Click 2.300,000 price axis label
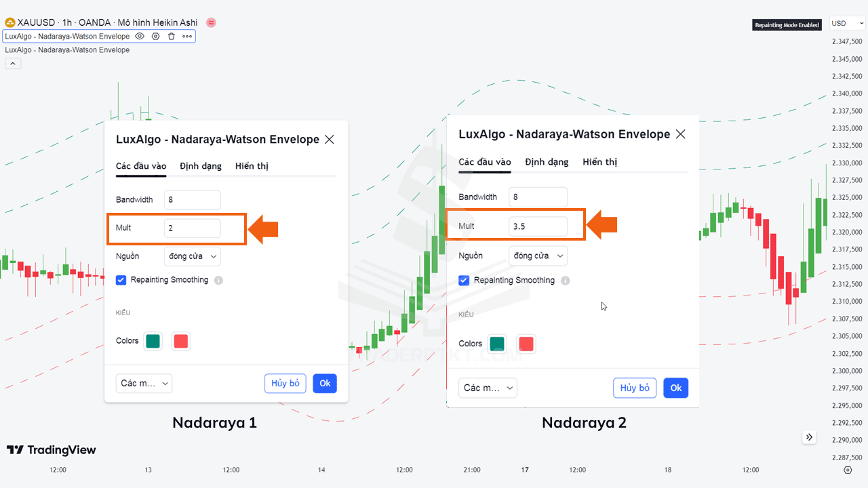Image resolution: width=868 pixels, height=488 pixels. (847, 371)
